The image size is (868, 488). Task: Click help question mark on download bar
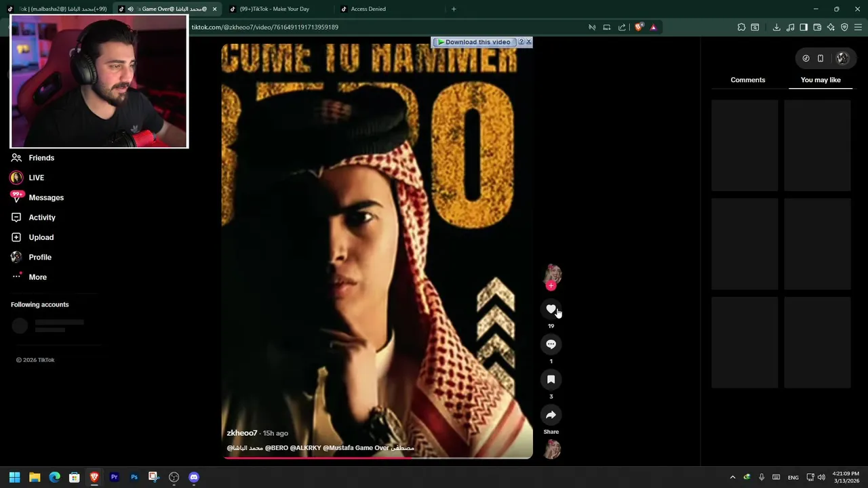tap(521, 42)
